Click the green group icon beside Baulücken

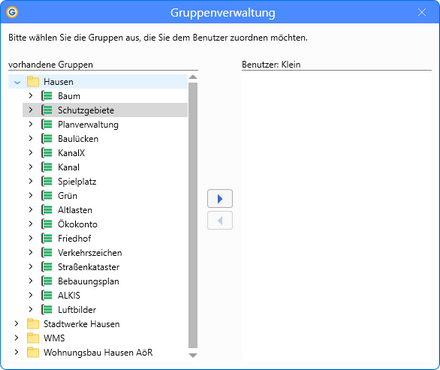pos(47,139)
